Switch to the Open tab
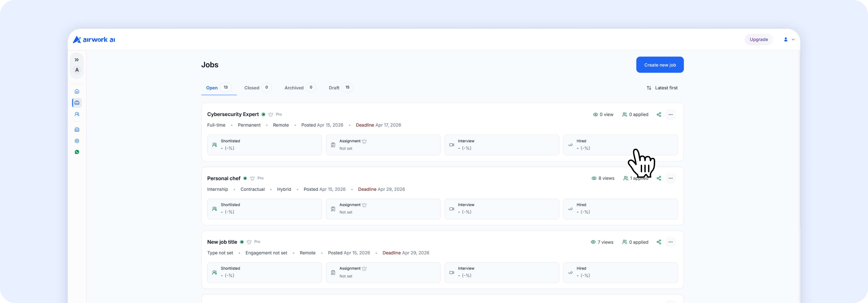 219,88
